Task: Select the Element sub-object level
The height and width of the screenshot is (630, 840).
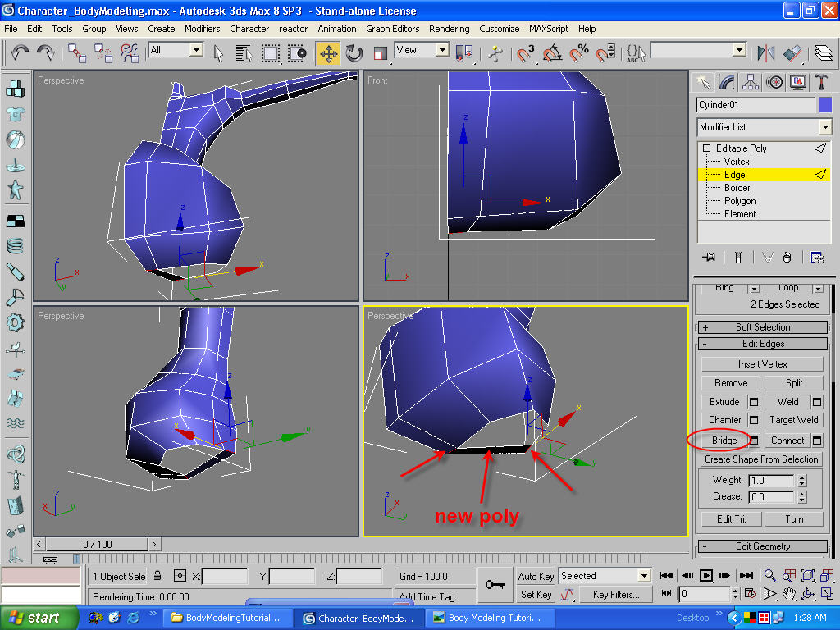Action: click(740, 214)
